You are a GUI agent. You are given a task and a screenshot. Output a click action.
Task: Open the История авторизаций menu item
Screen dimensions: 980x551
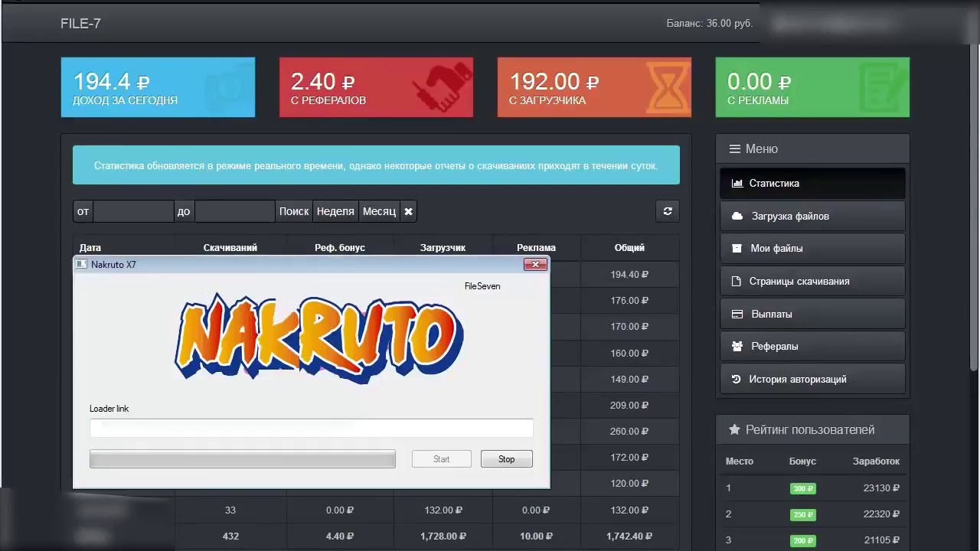click(x=812, y=379)
